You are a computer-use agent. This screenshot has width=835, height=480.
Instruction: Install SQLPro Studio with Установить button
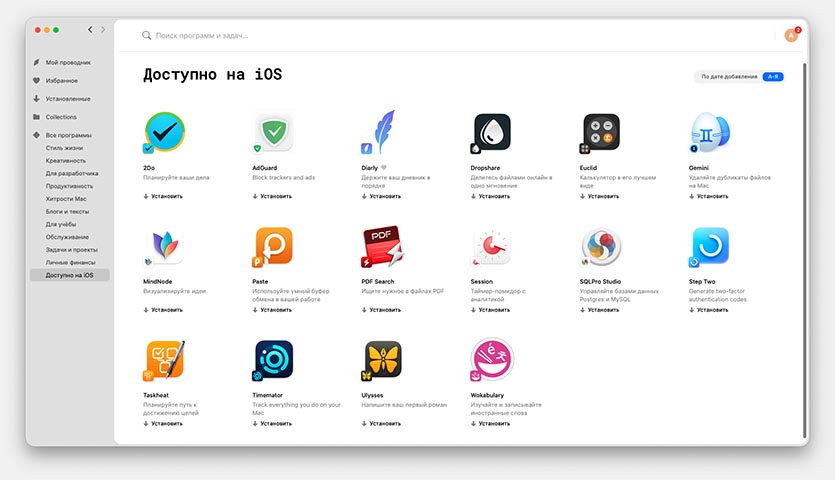[600, 310]
